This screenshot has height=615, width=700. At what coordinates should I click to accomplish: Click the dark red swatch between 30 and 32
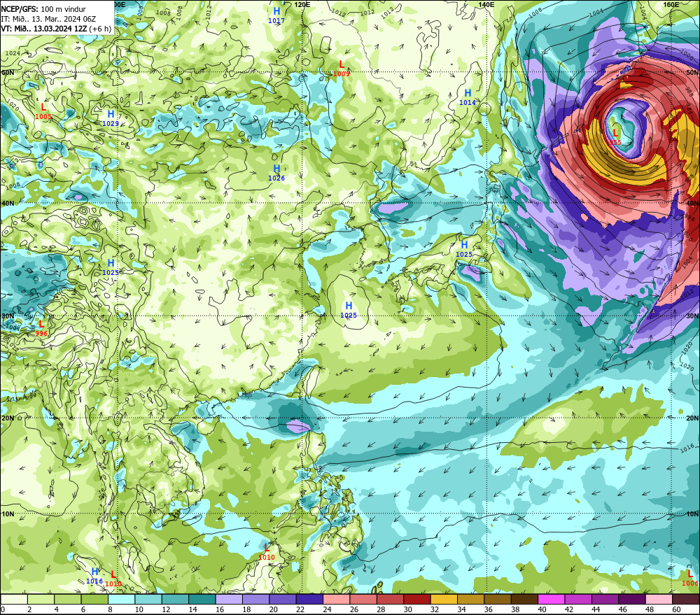[x=417, y=599]
